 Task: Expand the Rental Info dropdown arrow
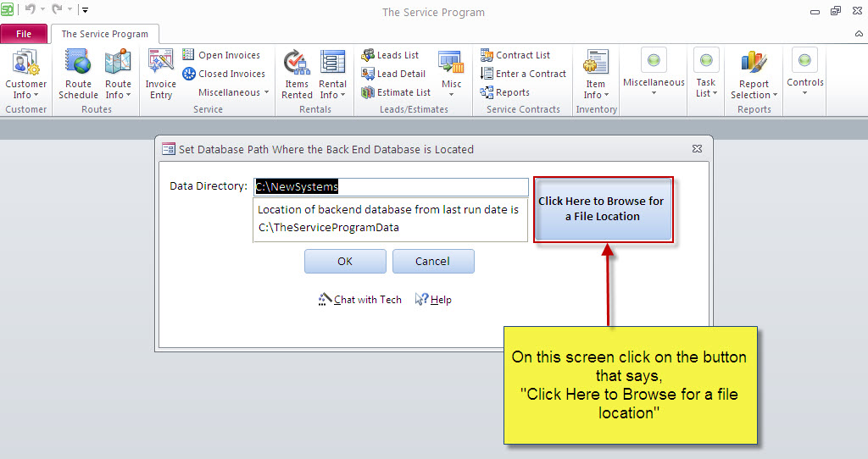tap(343, 95)
